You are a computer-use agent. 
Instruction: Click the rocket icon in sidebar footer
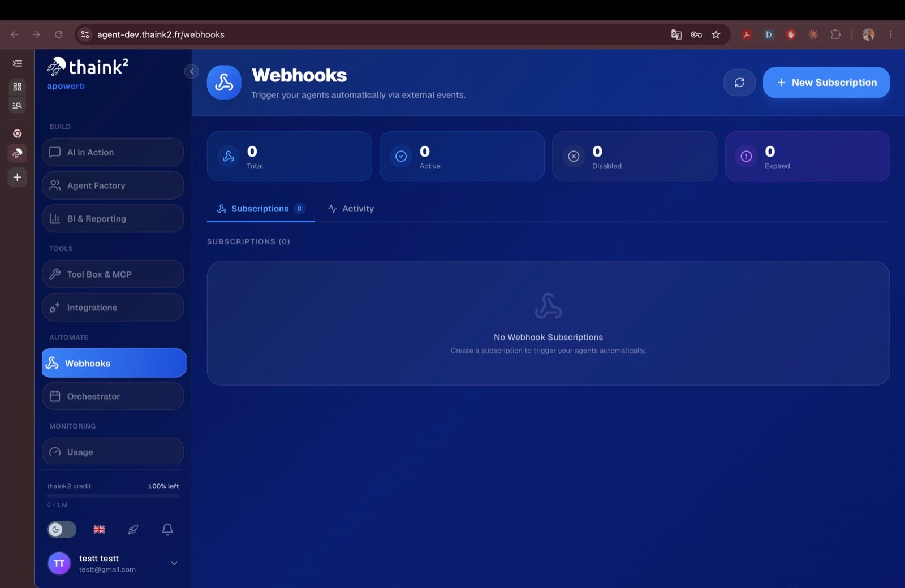click(133, 529)
